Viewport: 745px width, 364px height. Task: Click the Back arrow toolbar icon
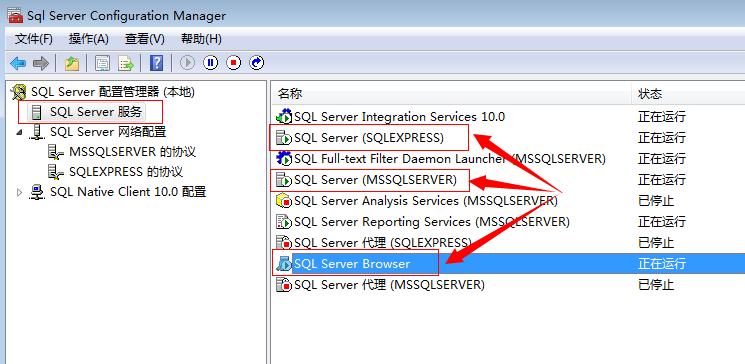click(18, 63)
